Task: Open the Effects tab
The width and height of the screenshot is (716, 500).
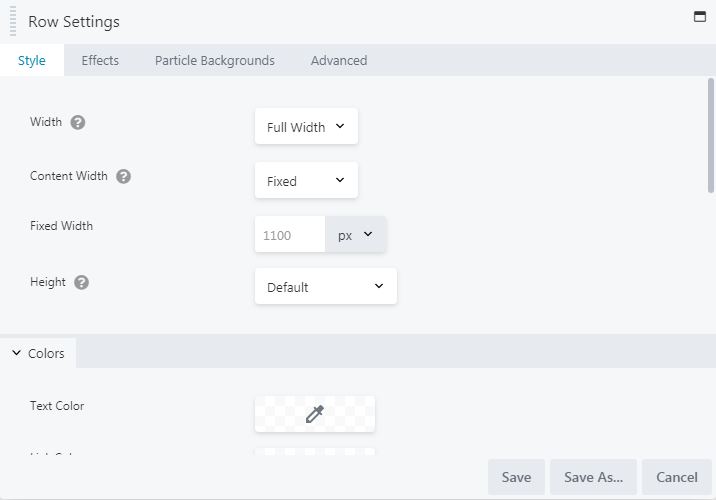Action: click(x=100, y=61)
